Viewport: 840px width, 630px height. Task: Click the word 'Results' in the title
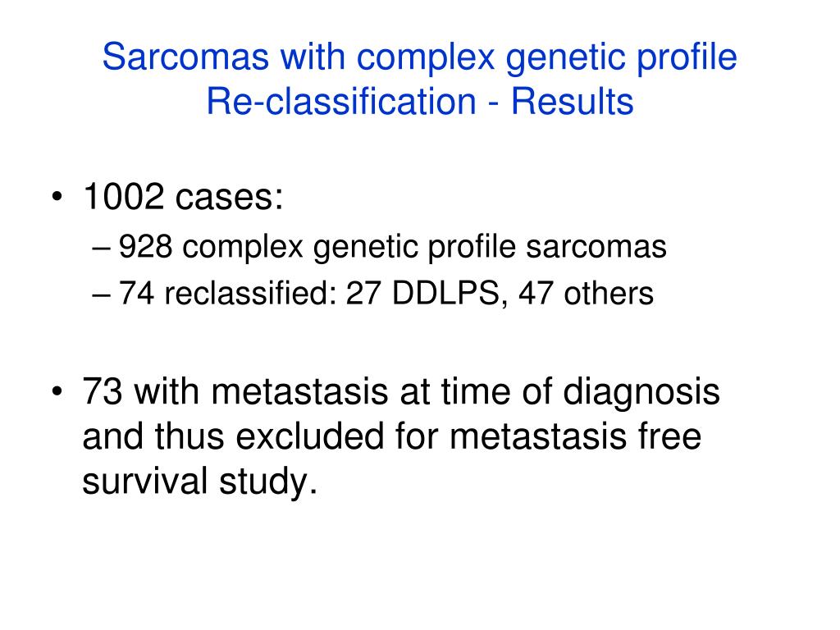(572, 101)
